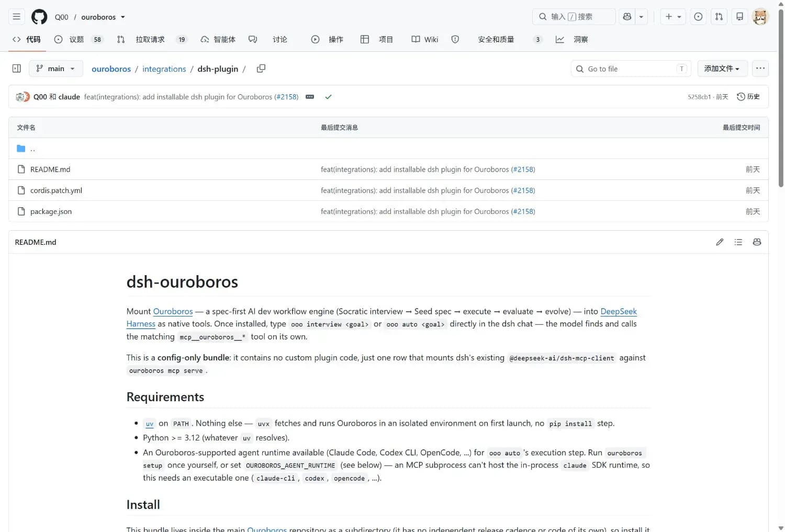Open notifications inbox icon

(x=739, y=17)
